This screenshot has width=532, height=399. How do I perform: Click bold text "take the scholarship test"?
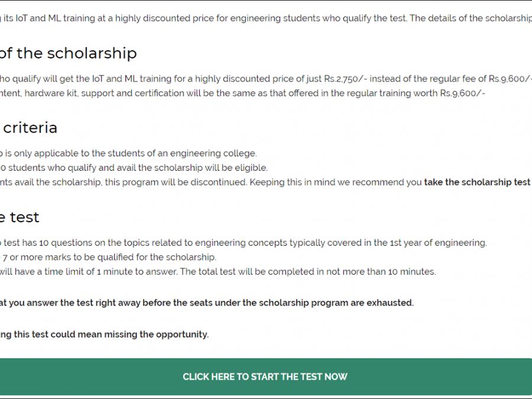pos(477,182)
